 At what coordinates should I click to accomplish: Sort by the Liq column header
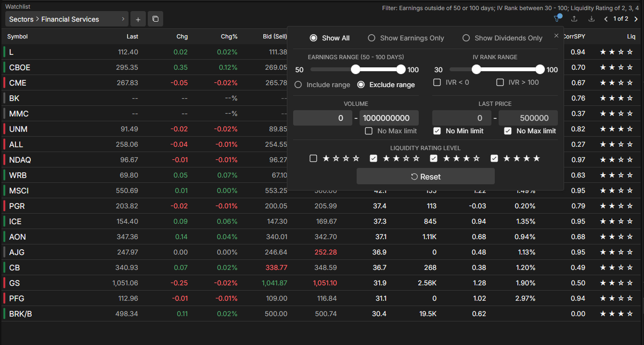point(631,37)
